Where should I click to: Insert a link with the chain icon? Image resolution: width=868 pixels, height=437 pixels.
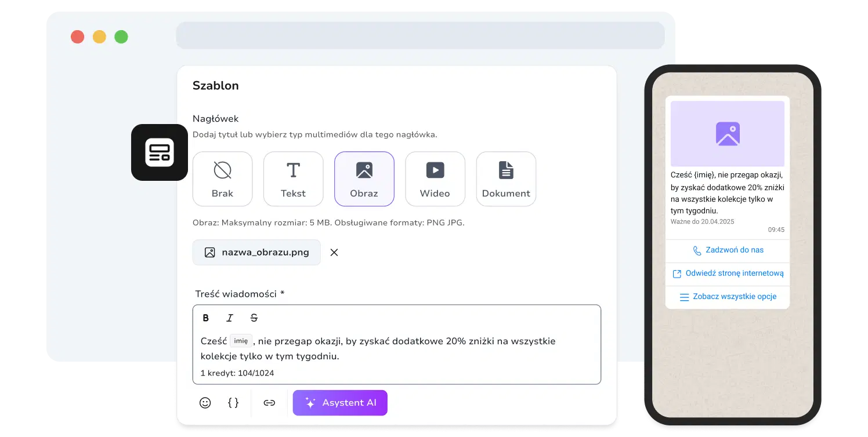(269, 403)
